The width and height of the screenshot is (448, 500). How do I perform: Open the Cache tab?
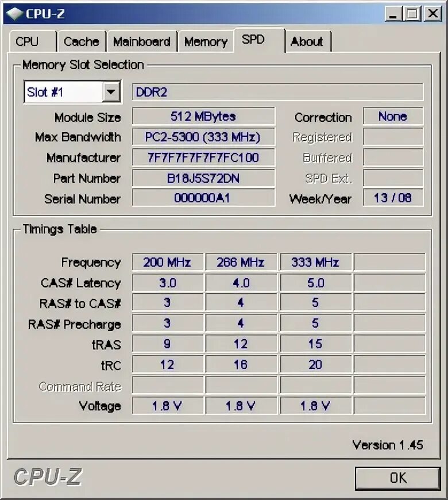pyautogui.click(x=82, y=41)
